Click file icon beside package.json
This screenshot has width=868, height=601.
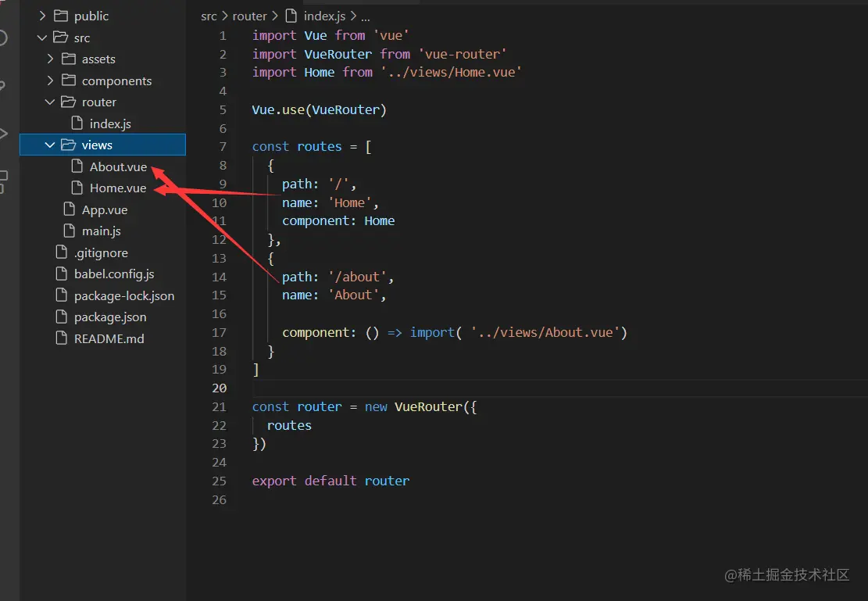(x=62, y=317)
